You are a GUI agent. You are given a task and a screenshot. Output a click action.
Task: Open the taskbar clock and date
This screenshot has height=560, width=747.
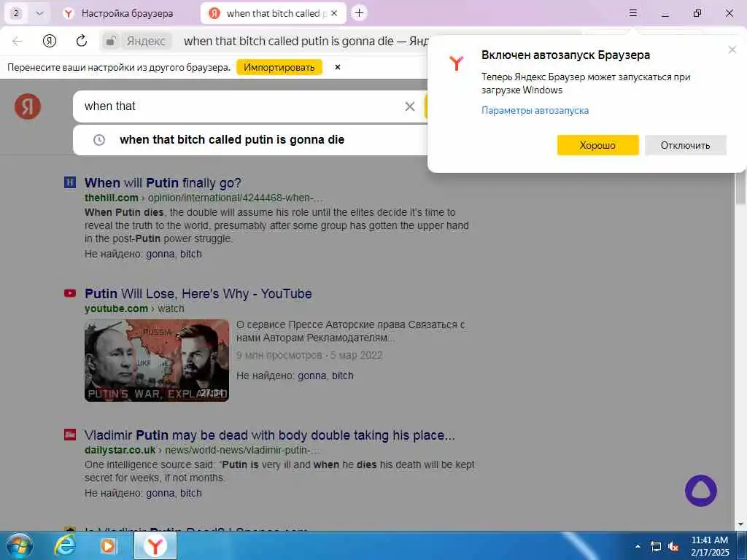pos(710,546)
